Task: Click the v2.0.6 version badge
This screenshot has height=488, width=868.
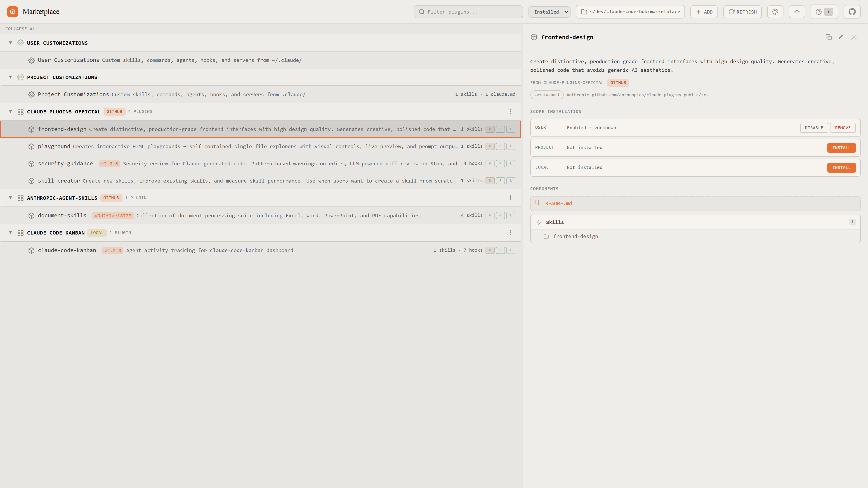Action: (x=109, y=164)
